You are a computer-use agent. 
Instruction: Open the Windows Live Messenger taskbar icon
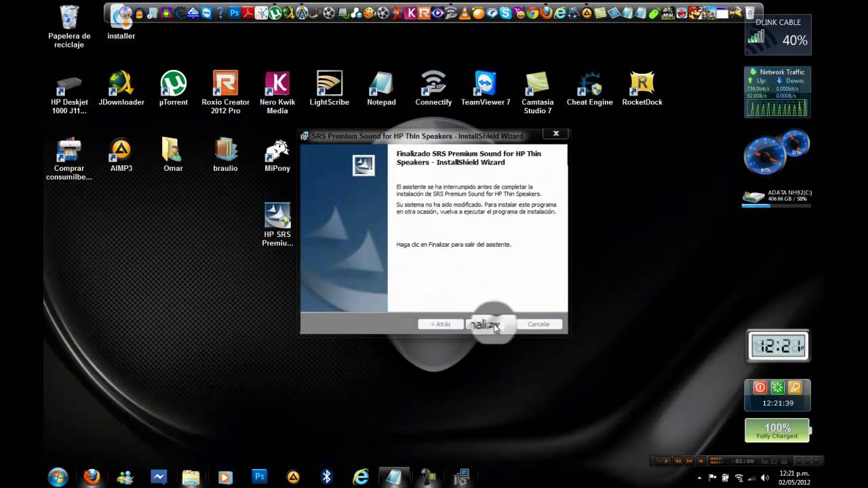(x=125, y=477)
